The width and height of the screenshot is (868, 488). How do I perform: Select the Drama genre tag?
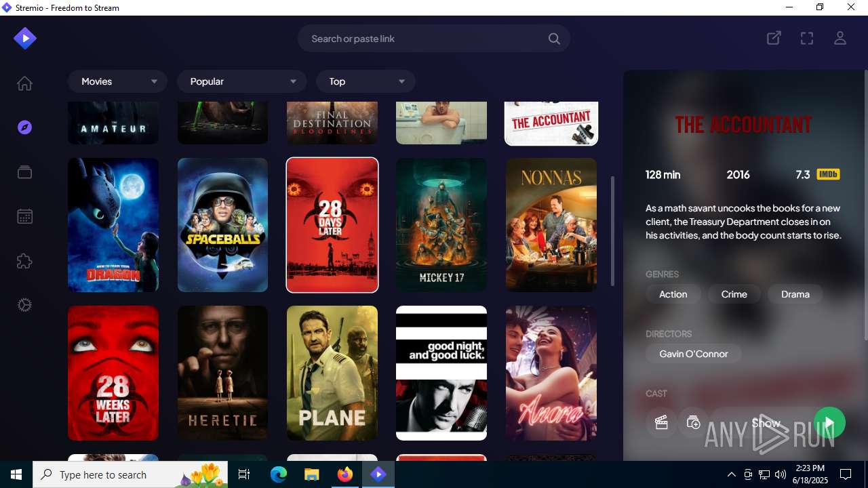tap(795, 294)
